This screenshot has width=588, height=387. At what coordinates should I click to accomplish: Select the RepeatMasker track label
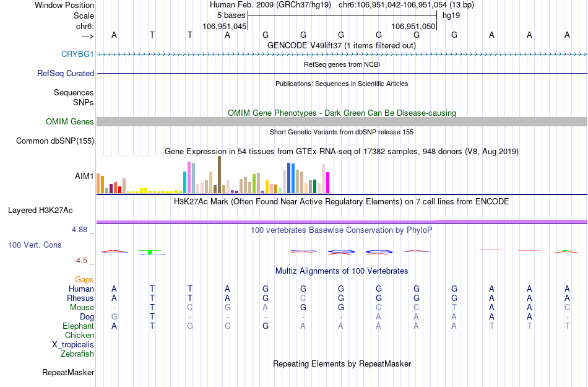[68, 372]
